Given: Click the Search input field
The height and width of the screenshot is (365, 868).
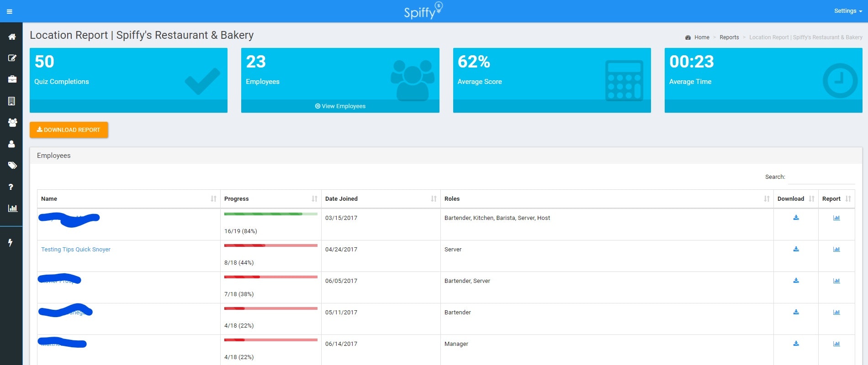Looking at the screenshot, I should [821, 177].
